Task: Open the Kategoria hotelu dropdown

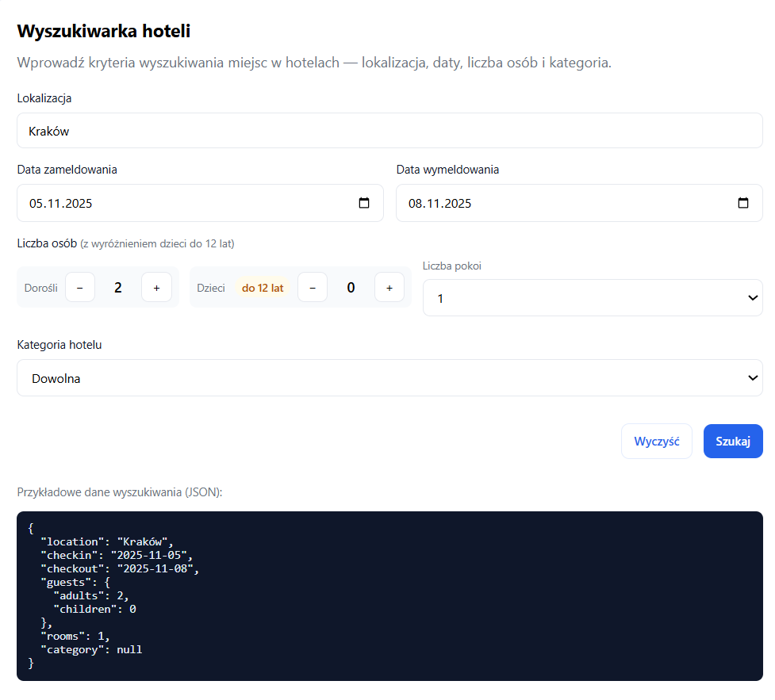Action: click(389, 378)
